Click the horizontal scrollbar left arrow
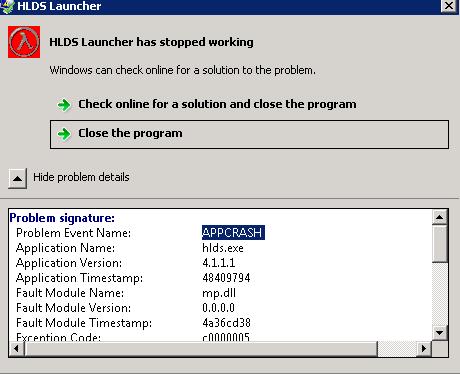This screenshot has height=374, width=460. [x=17, y=349]
